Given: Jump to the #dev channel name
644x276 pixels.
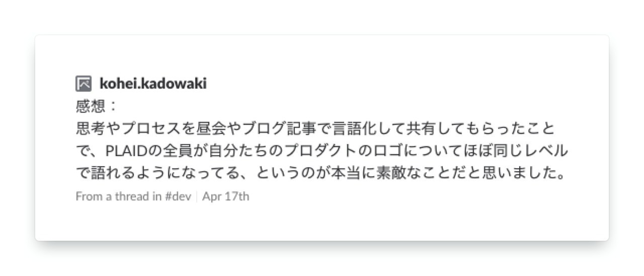Looking at the screenshot, I should pos(178,196).
